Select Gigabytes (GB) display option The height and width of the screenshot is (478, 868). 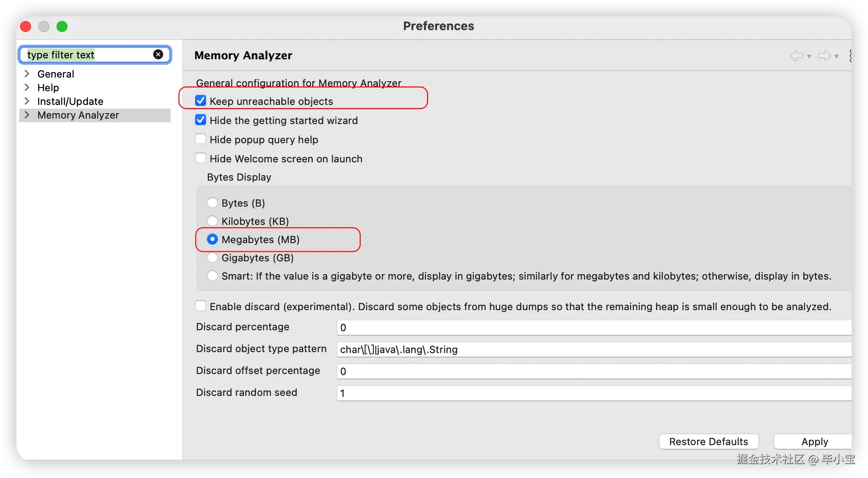(x=212, y=258)
